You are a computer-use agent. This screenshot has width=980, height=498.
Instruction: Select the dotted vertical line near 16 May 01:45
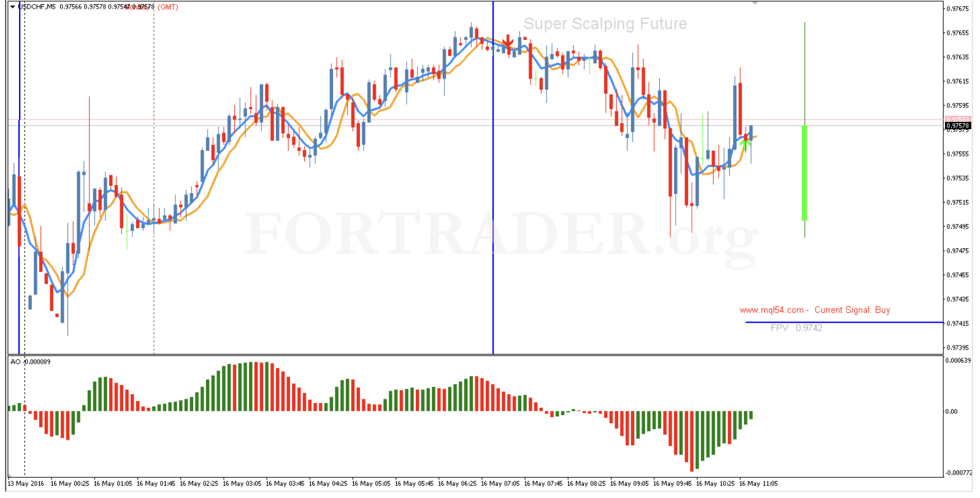153,178
